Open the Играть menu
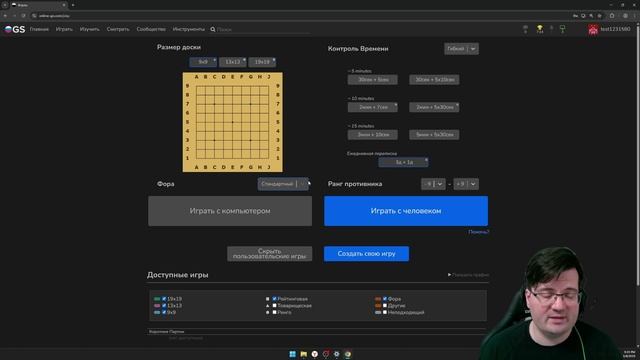This screenshot has width=640, height=360. click(64, 29)
